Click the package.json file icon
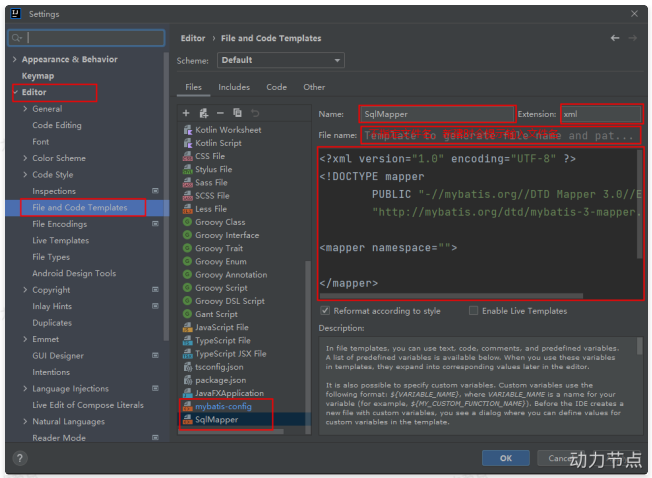652x478 pixels. pos(188,380)
